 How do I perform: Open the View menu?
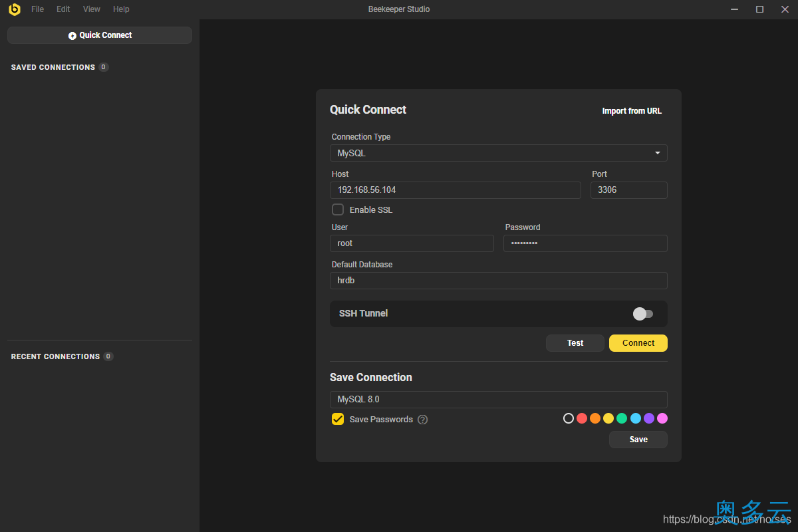(x=92, y=9)
